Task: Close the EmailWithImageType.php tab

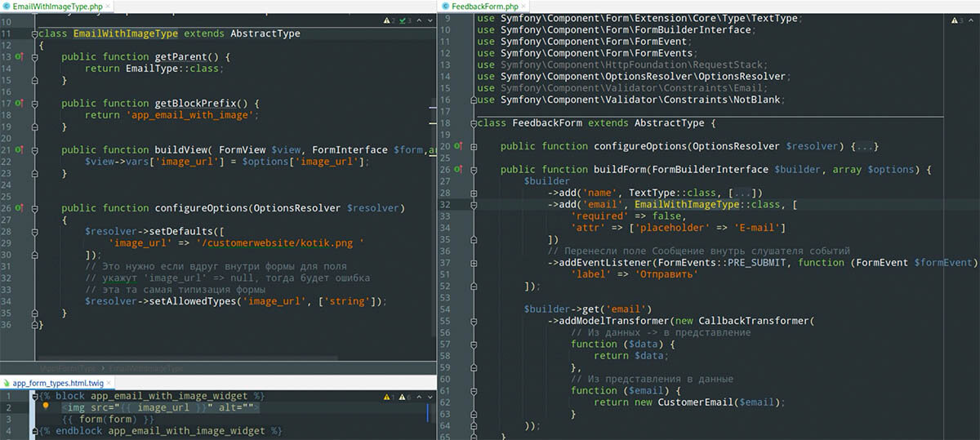Action: (x=109, y=7)
